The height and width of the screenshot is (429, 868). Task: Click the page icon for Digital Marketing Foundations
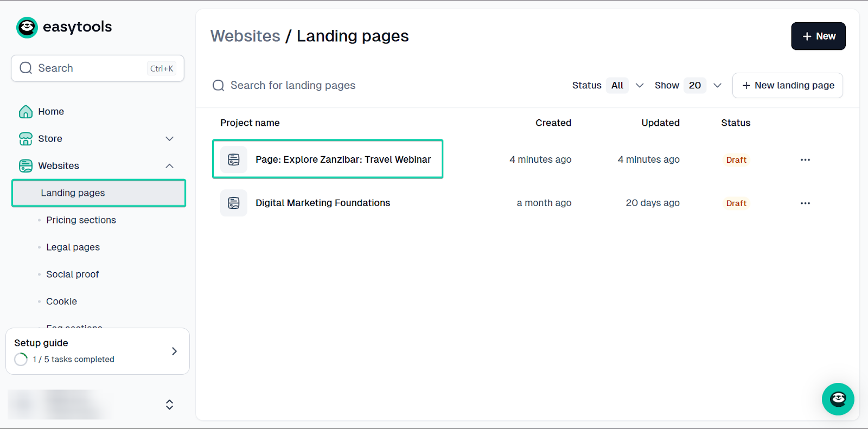coord(234,203)
